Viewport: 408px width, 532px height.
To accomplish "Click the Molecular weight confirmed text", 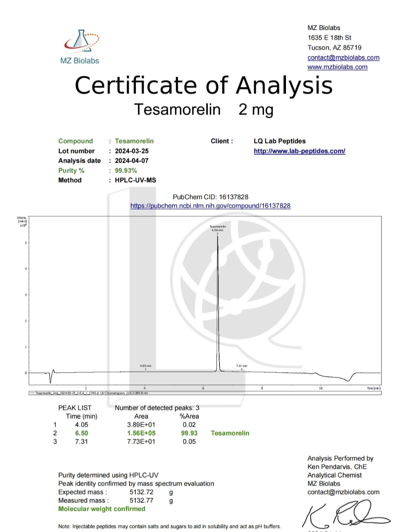I will (x=102, y=509).
